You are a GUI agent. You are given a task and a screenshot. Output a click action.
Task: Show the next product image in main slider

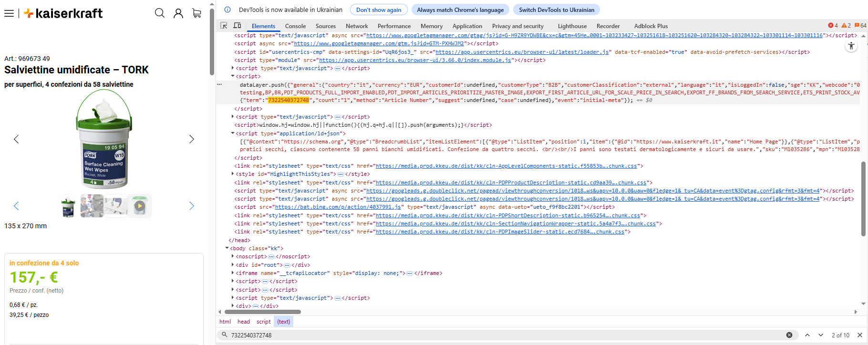click(x=192, y=139)
